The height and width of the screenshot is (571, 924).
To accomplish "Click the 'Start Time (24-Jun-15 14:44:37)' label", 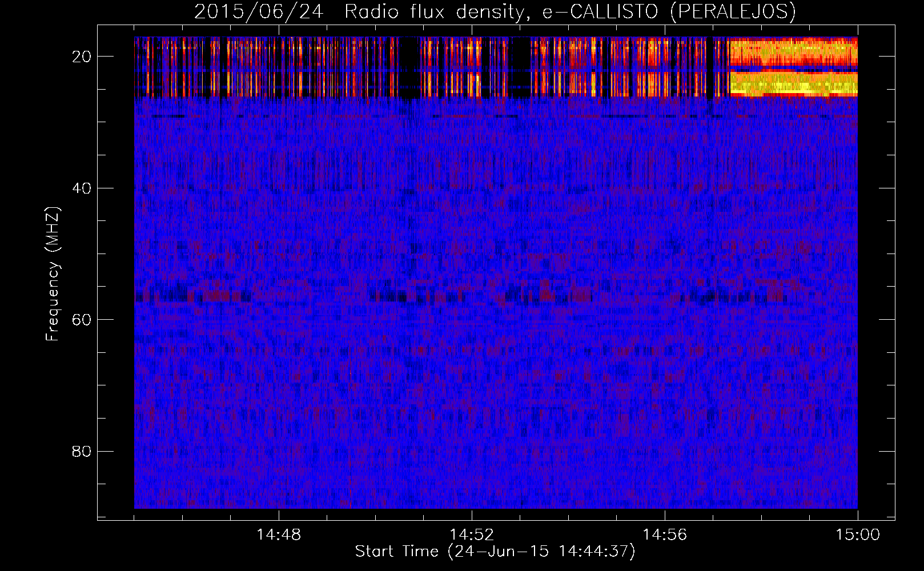I will point(495,552).
